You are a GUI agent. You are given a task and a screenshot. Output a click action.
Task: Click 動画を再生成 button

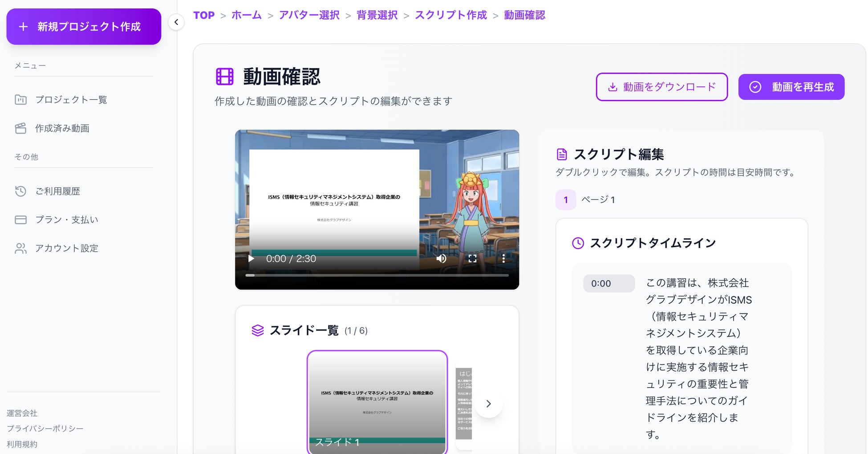(791, 87)
